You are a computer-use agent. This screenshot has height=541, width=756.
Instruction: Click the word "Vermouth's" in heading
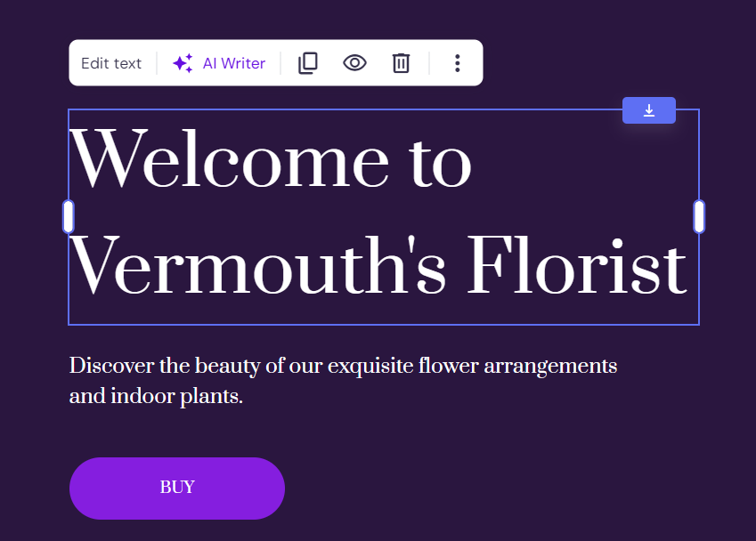tap(258, 266)
